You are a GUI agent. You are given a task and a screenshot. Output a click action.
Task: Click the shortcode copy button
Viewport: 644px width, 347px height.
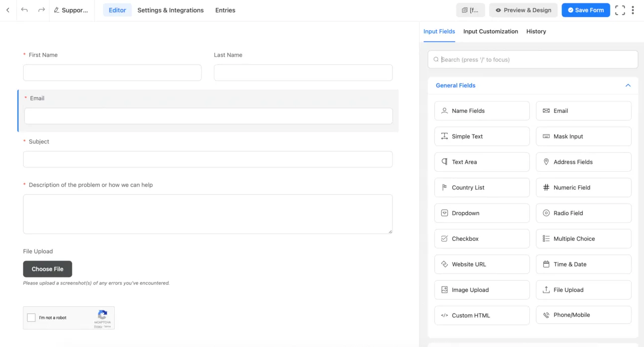click(470, 10)
